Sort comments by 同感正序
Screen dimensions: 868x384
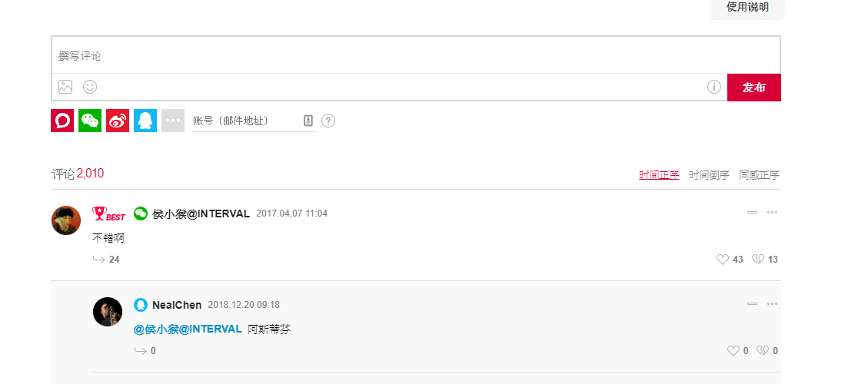coord(759,175)
